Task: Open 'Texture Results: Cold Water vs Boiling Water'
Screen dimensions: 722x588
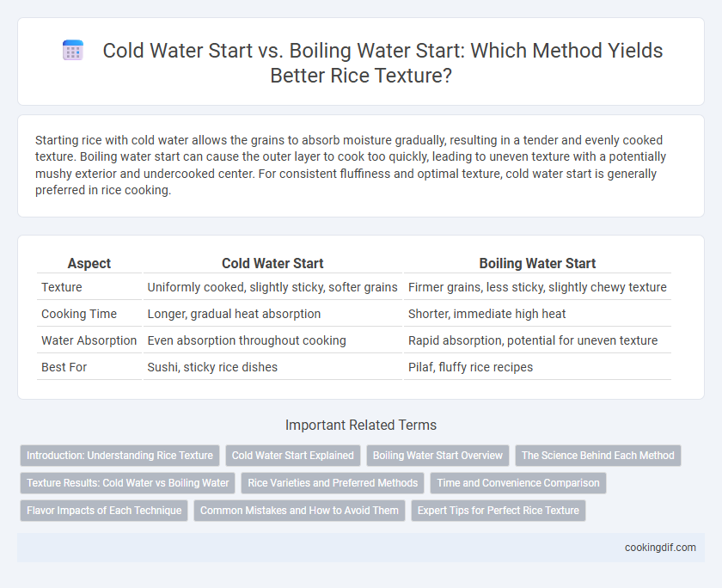Action: pos(127,483)
